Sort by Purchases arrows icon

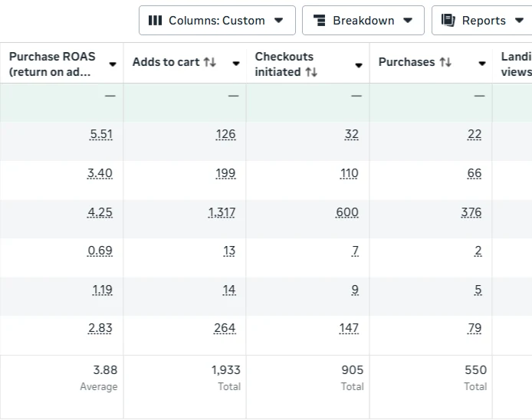[445, 62]
